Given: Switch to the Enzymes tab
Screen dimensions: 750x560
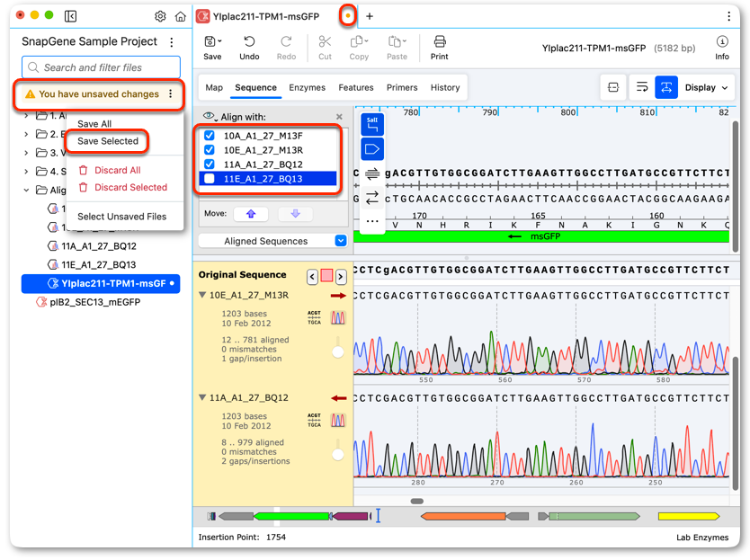Looking at the screenshot, I should (307, 87).
